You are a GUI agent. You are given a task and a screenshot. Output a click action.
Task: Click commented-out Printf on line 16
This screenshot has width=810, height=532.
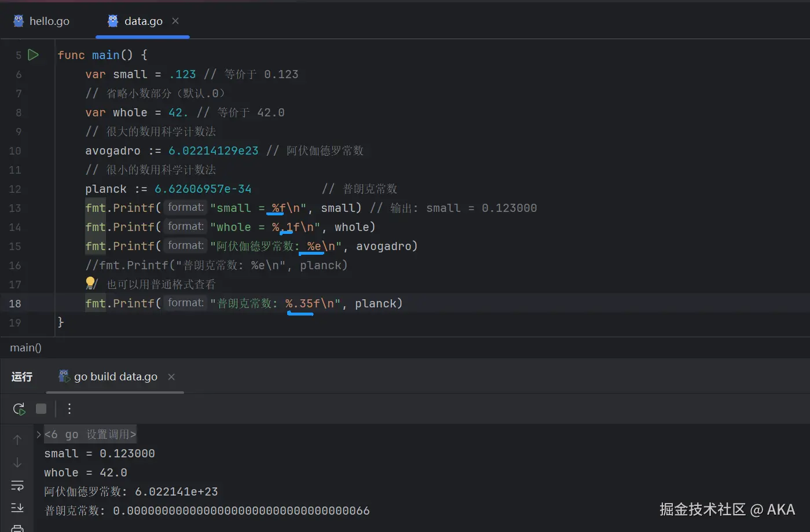tap(217, 265)
